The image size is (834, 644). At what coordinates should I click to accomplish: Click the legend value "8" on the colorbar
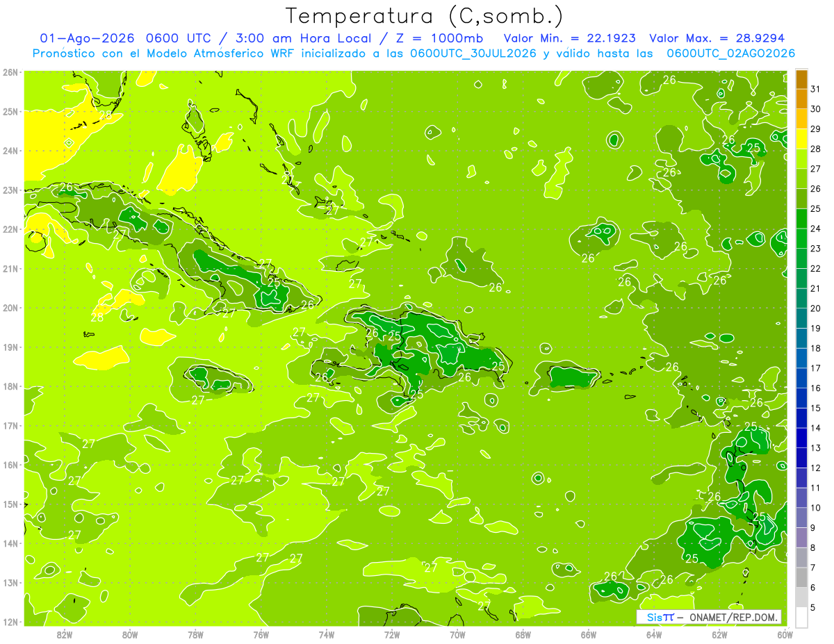pos(814,547)
